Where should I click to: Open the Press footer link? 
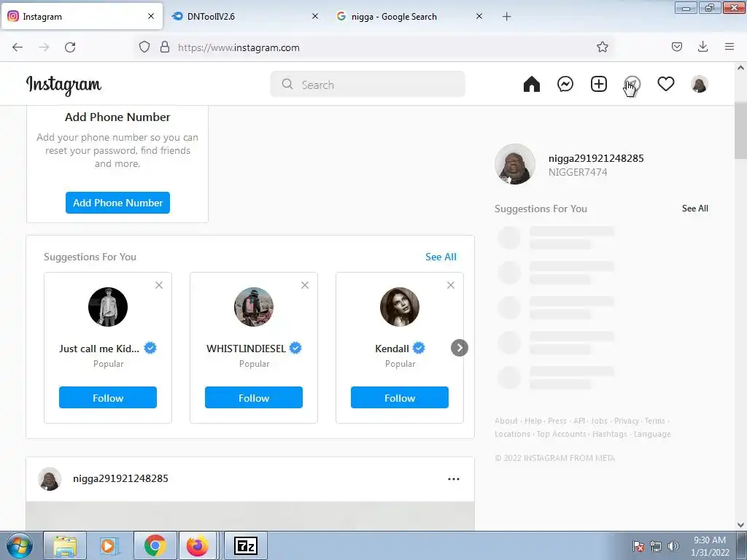click(557, 421)
